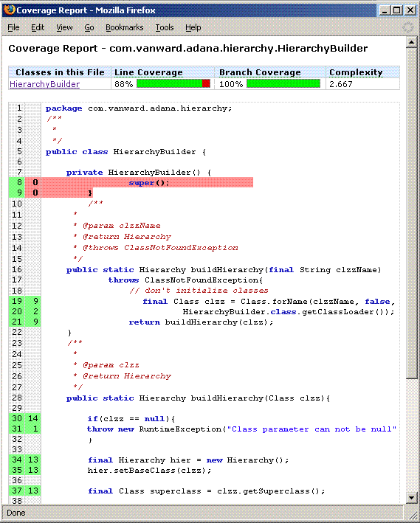Click the Branch Coverage column header

260,72
